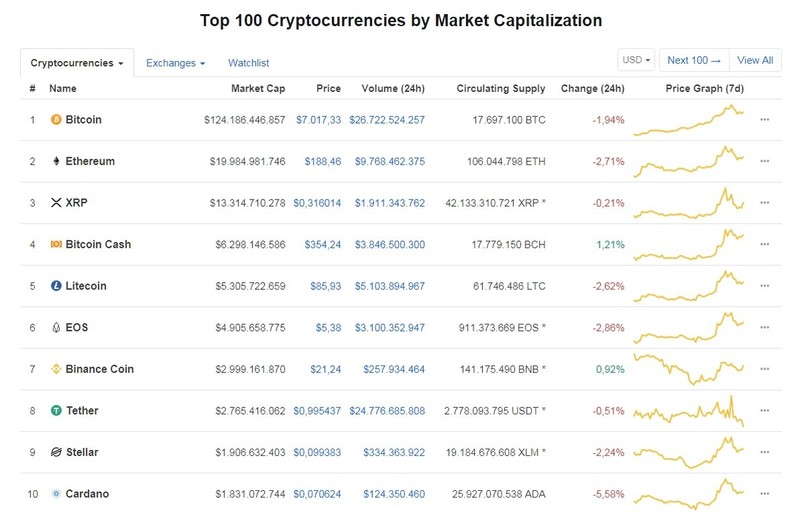Switch to the Watchlist tab
800x513 pixels.
(x=248, y=63)
